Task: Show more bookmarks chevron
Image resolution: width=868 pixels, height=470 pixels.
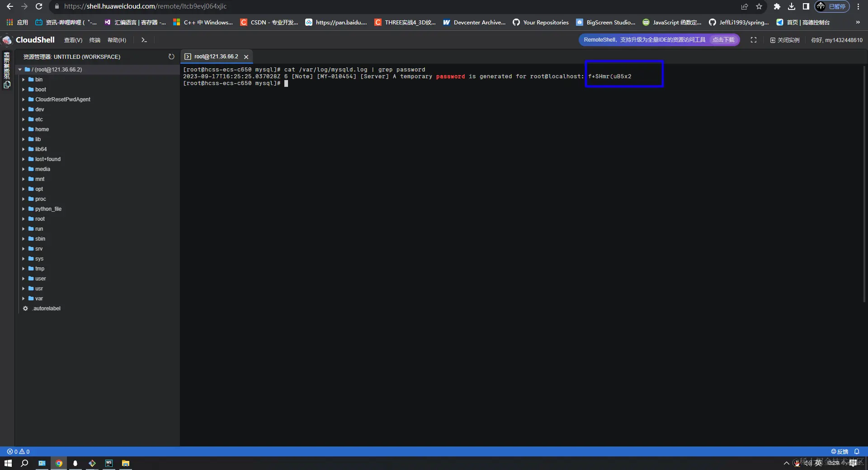Action: [858, 22]
